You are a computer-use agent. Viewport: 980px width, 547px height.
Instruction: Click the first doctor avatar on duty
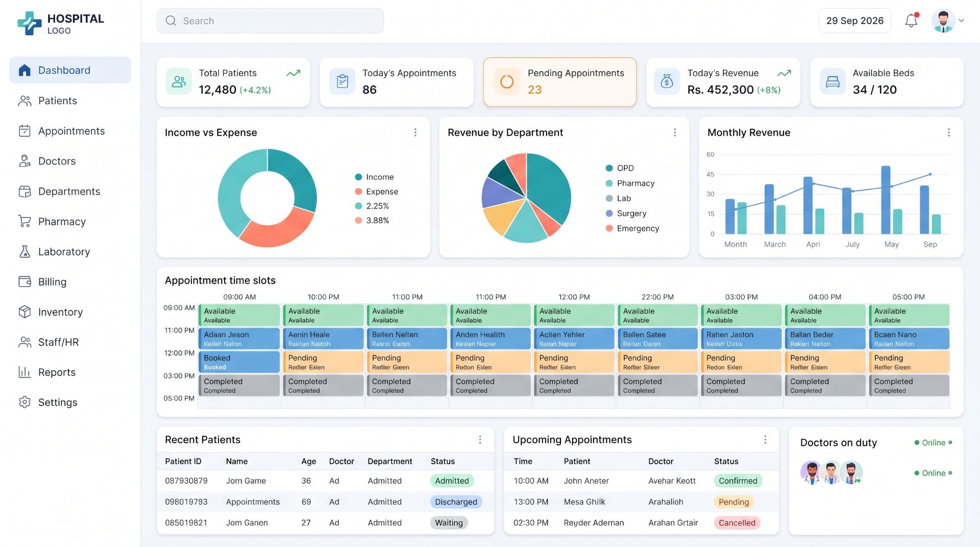(811, 472)
